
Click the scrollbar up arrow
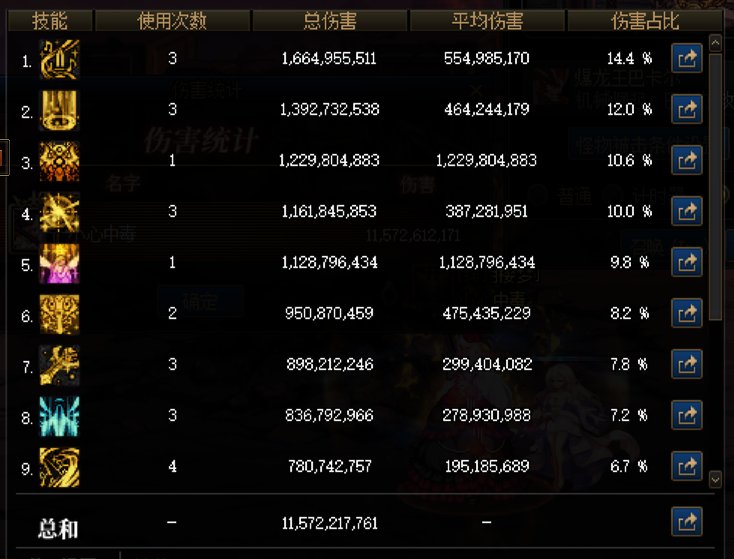715,43
